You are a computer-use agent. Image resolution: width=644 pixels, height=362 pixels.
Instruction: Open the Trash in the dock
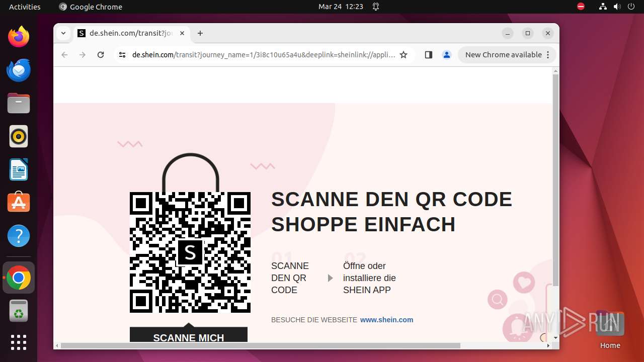pyautogui.click(x=19, y=311)
